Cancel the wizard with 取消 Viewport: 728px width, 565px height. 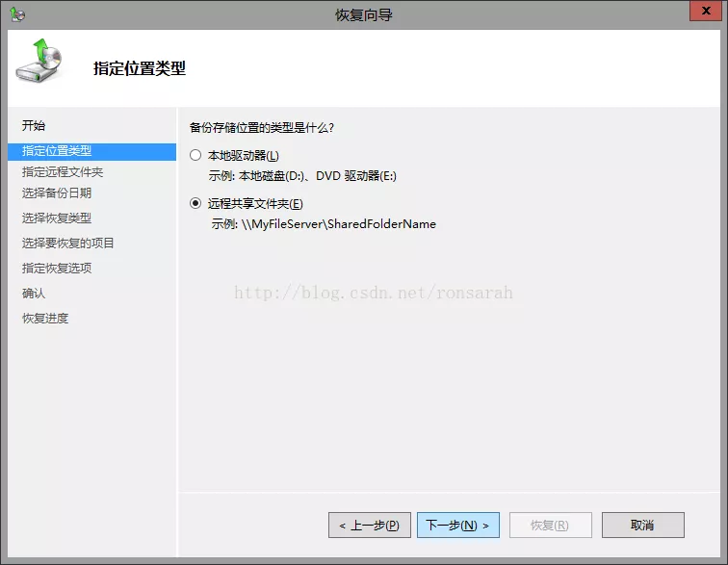pos(642,525)
